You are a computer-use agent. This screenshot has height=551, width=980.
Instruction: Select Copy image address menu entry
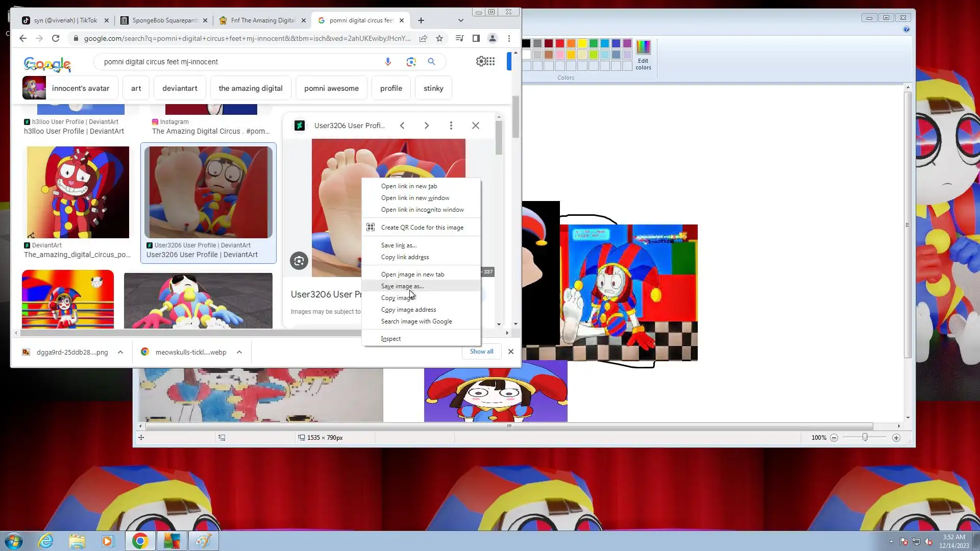tap(408, 310)
